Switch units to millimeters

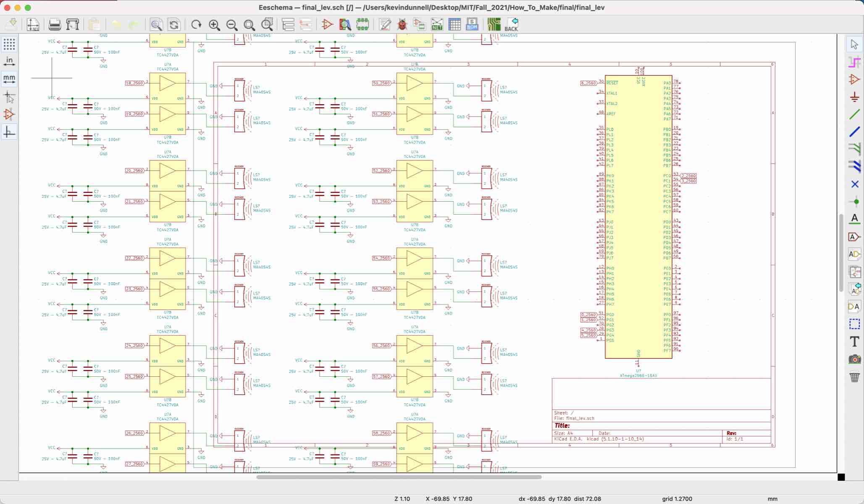(x=9, y=79)
